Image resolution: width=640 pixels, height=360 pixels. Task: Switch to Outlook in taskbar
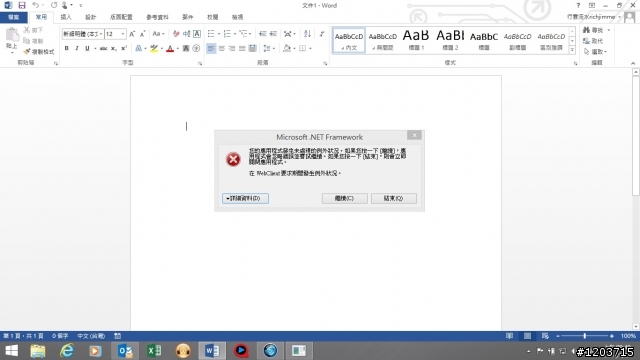click(125, 351)
